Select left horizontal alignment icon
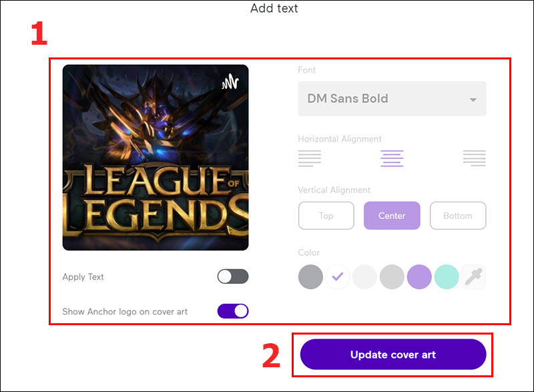Screen dimensions: 534x392 310,158
